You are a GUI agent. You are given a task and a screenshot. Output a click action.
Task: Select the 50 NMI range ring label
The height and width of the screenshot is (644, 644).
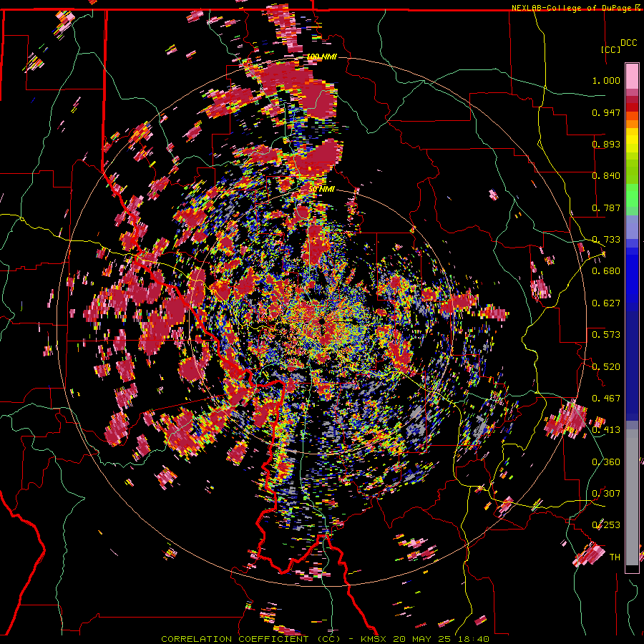(x=321, y=190)
